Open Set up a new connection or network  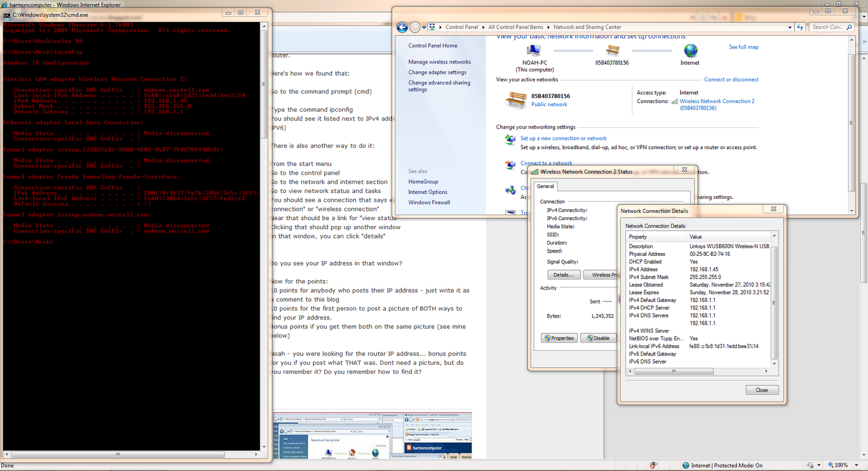564,138
